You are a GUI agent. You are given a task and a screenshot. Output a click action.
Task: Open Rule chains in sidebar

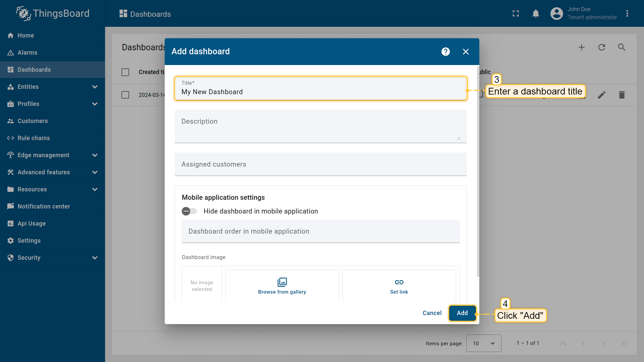point(34,138)
